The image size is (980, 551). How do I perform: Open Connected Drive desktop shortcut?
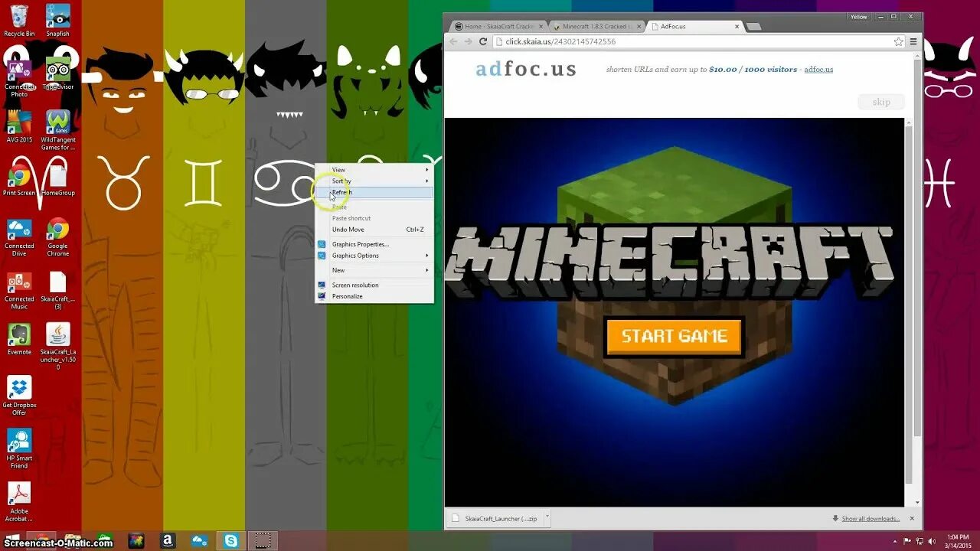pos(19,237)
